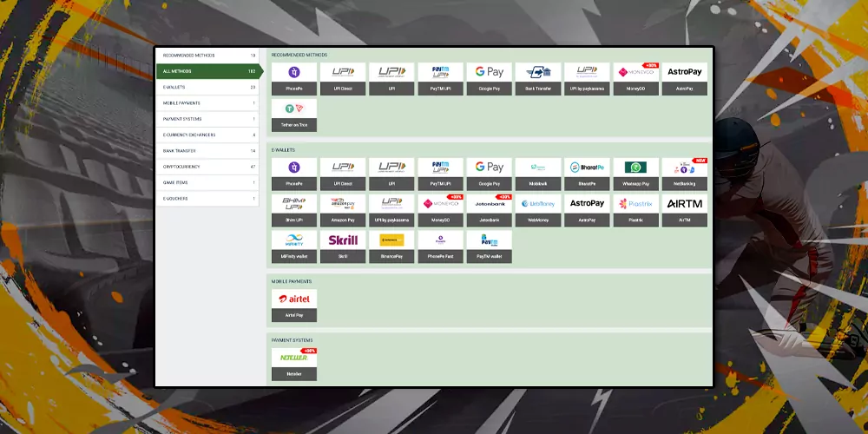Select the All Methods category
The width and height of the screenshot is (868, 434).
point(209,71)
